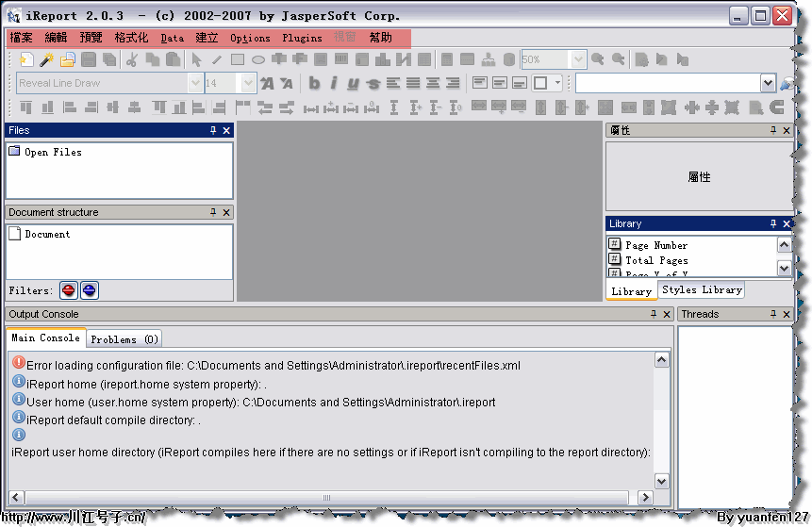Open the font size 14 dropdown
The height and width of the screenshot is (527, 812).
point(248,83)
